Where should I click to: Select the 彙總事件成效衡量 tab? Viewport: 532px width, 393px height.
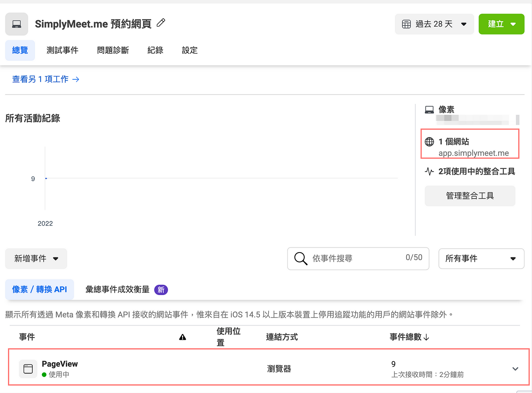[117, 289]
